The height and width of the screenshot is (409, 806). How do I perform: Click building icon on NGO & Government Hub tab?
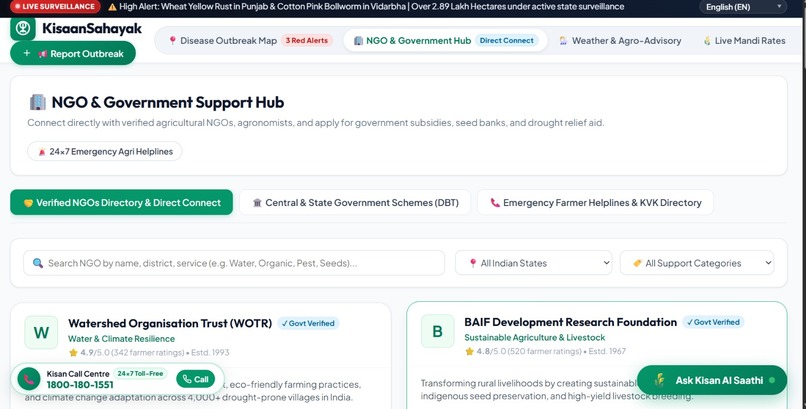tap(358, 41)
